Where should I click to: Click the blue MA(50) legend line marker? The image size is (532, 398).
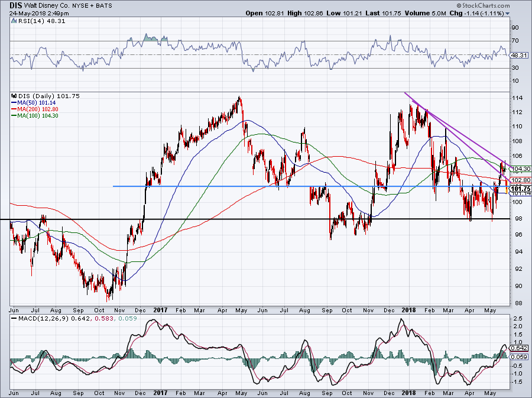tap(14, 103)
